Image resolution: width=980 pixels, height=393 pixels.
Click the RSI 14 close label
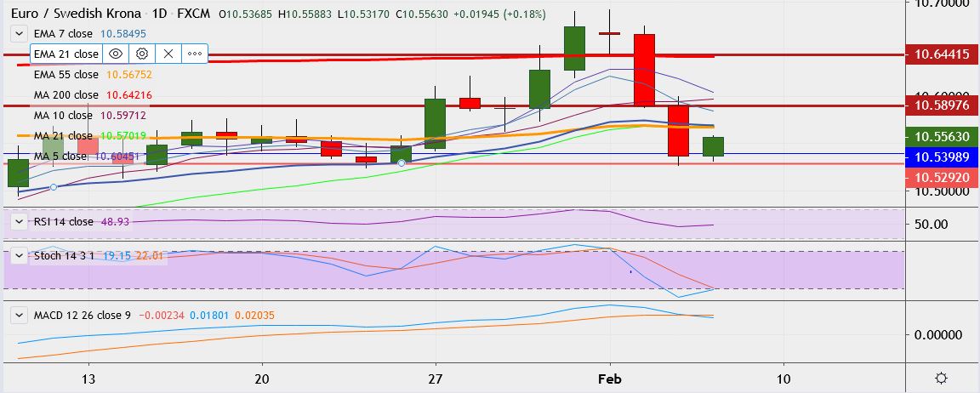click(63, 221)
